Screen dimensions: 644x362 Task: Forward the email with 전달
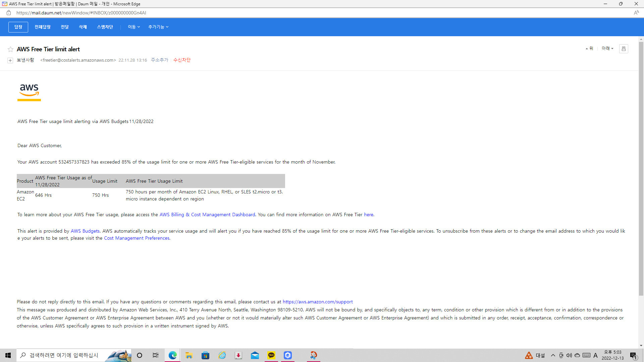tap(65, 27)
